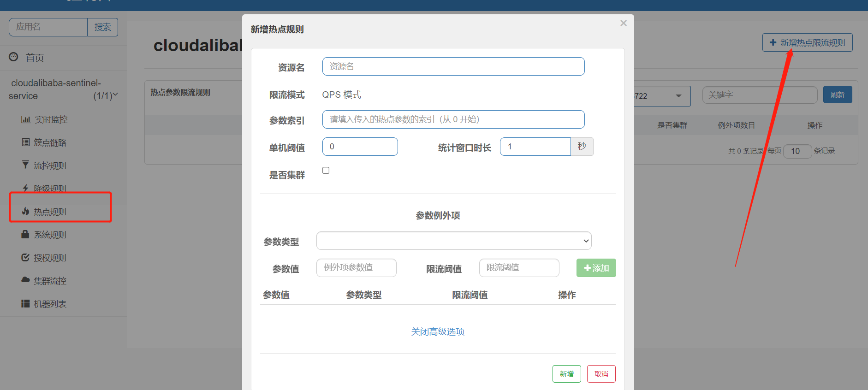Focus the 关键字 filter field
The image size is (868, 390).
760,95
